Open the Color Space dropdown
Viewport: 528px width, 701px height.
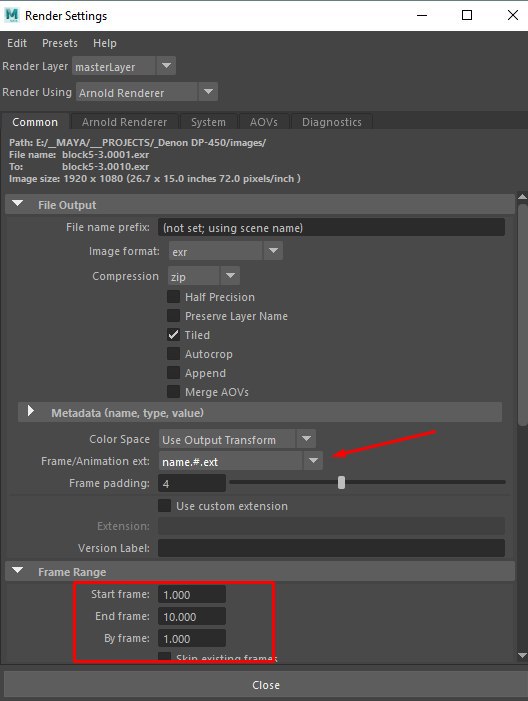(x=237, y=439)
